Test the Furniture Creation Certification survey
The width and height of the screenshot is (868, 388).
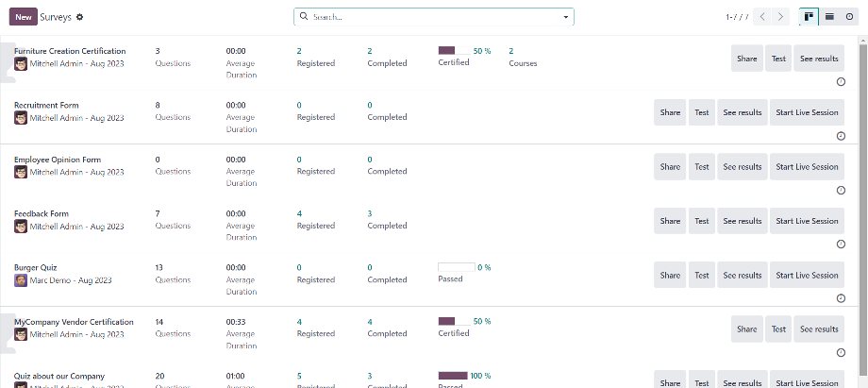click(778, 59)
